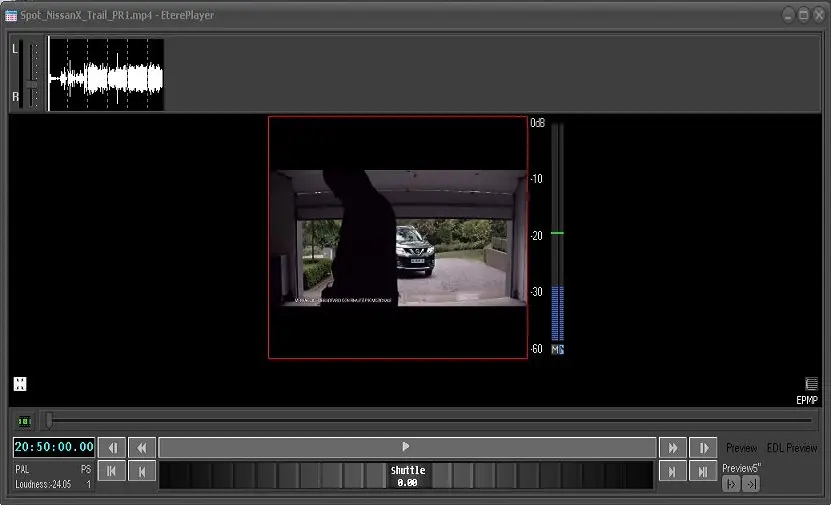Jump to clip start button
The width and height of the screenshot is (831, 505).
112,472
